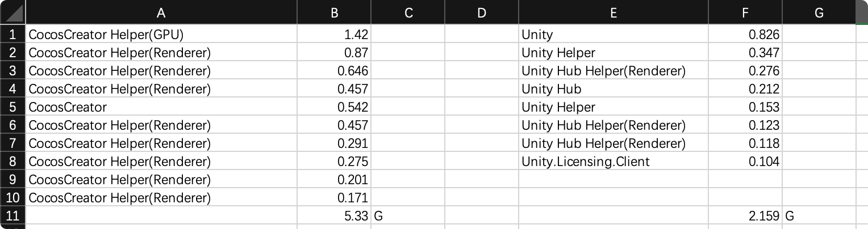Screen dimensions: 868x229
Task: Click the select-all corner triangle
Action: click(12, 12)
